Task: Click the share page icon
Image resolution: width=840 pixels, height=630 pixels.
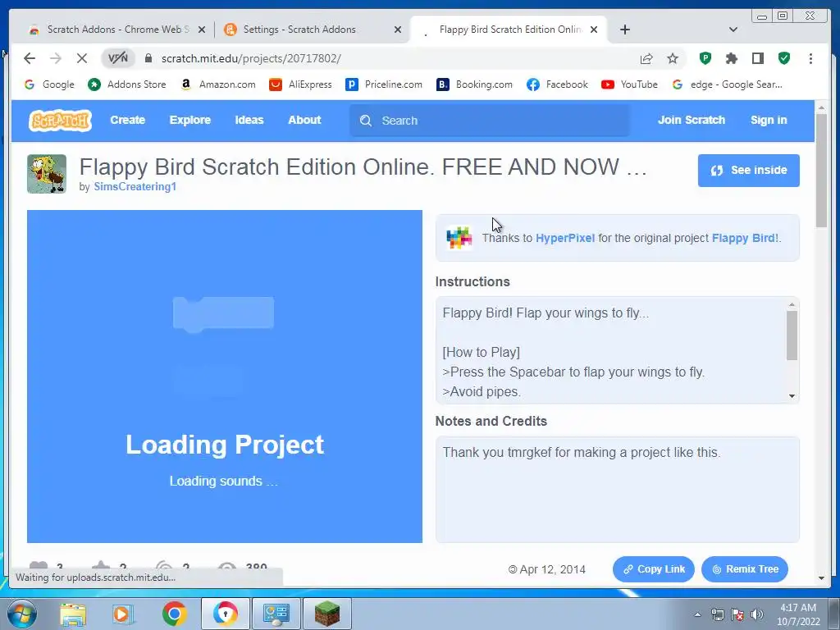Action: (x=646, y=58)
